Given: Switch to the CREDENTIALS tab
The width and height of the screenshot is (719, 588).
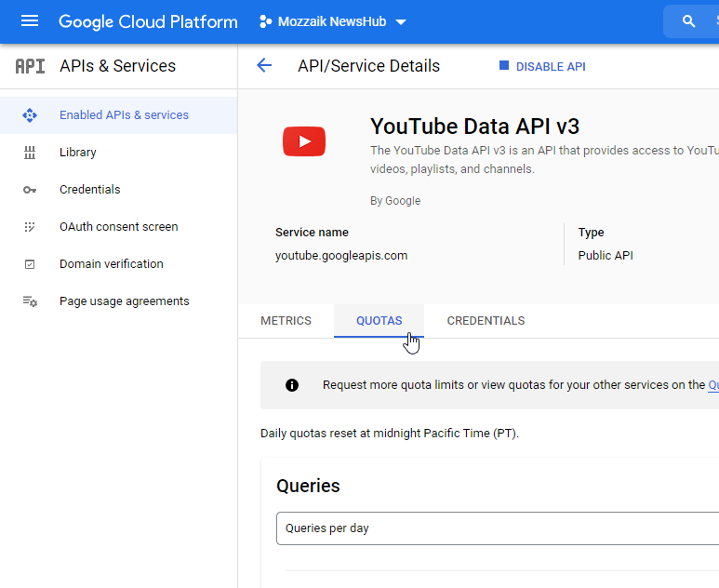Looking at the screenshot, I should (486, 321).
